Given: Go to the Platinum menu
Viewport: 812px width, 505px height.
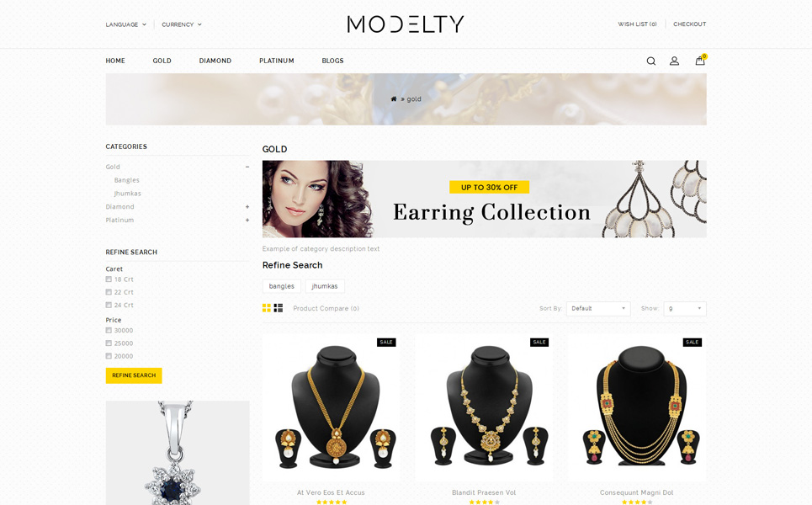Looking at the screenshot, I should [x=277, y=61].
